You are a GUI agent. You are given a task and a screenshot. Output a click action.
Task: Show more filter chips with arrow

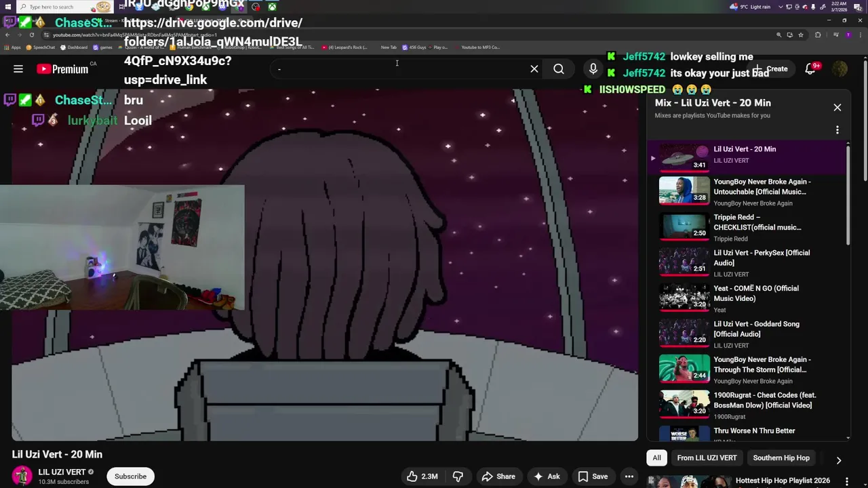(839, 460)
